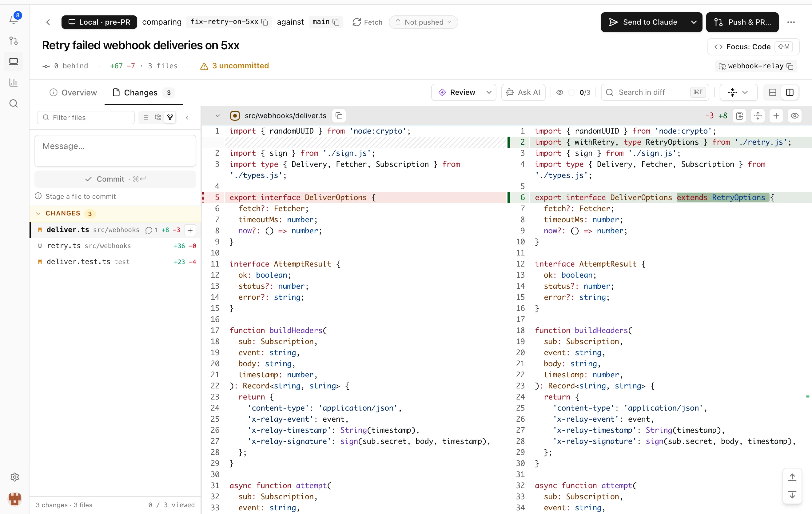Click the Commit button
Image resolution: width=812 pixels, height=514 pixels.
(115, 179)
